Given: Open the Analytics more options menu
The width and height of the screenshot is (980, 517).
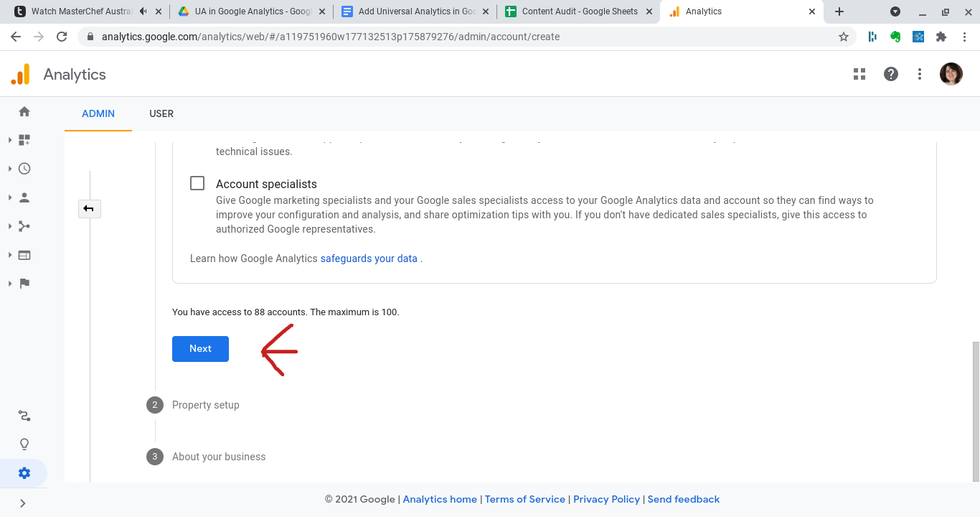Looking at the screenshot, I should pos(920,74).
